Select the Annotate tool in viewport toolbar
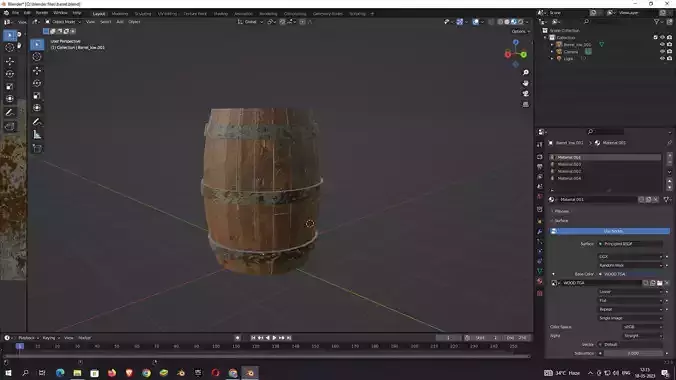The width and height of the screenshot is (676, 380). point(37,122)
